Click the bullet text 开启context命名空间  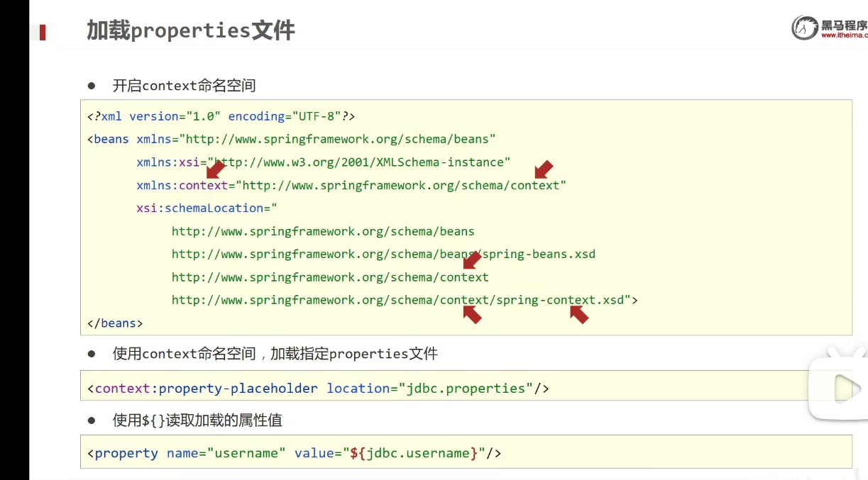click(x=185, y=86)
